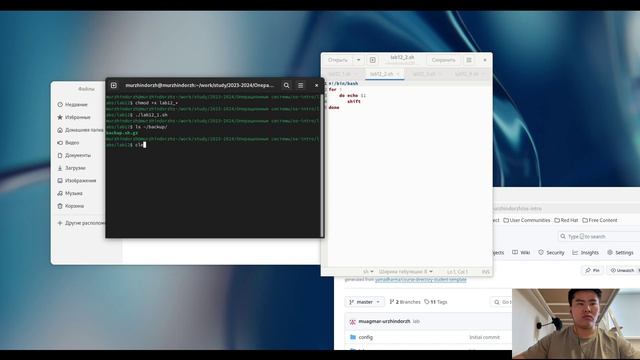Click the plus icon beside Другие расположения

[x=60, y=223]
